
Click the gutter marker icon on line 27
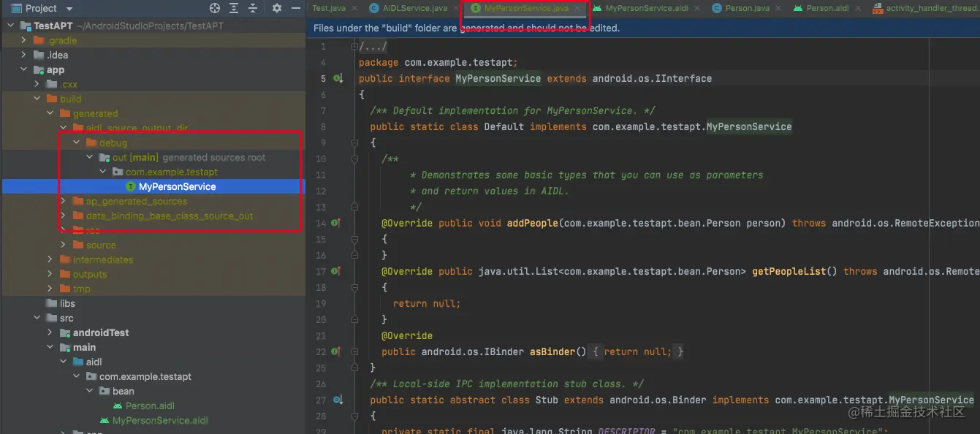[338, 400]
